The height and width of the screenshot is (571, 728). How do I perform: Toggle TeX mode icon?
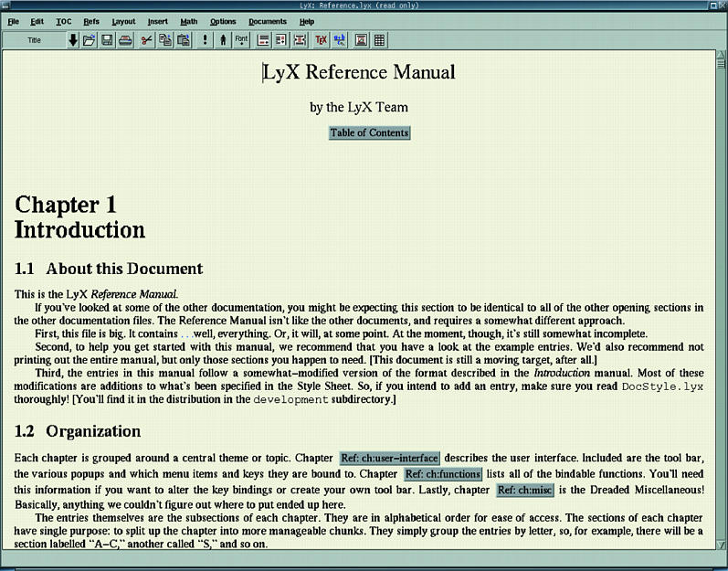tap(321, 40)
